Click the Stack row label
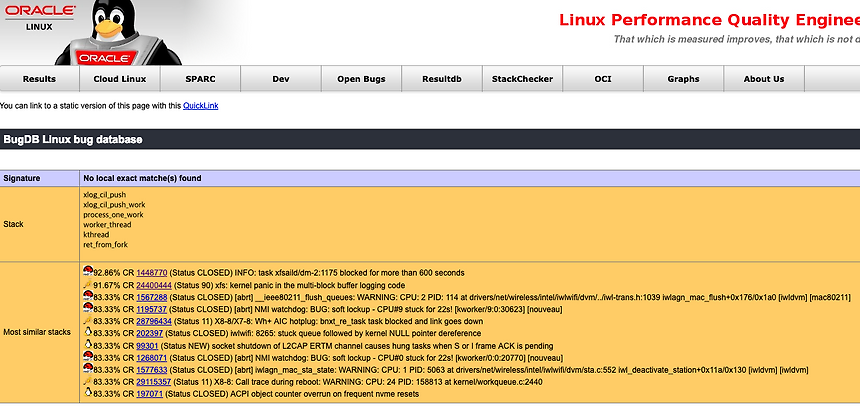Screen dimensions: 860x406 click(x=14, y=224)
